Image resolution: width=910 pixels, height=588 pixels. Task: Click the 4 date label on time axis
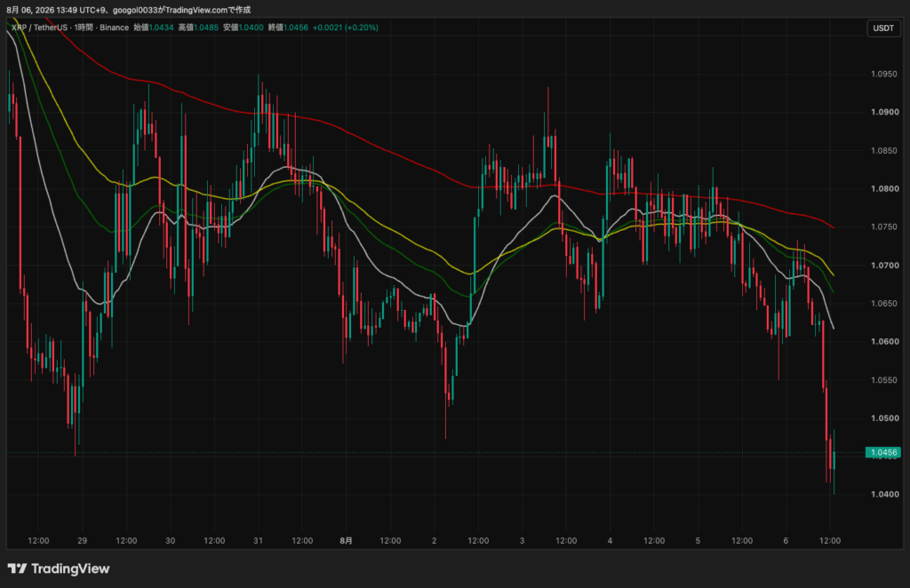[x=610, y=540]
